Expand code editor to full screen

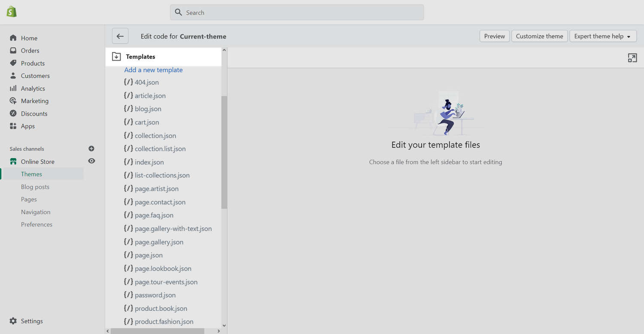(632, 58)
